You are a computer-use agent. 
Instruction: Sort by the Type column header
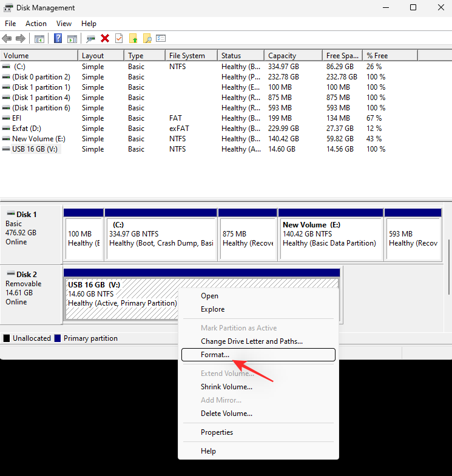pyautogui.click(x=145, y=56)
